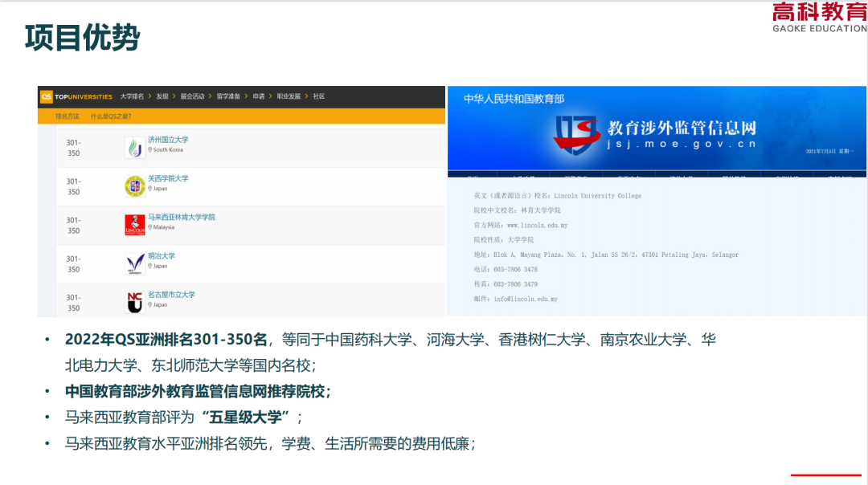Click the 高科教育 Gaoke Education logo
Screen dimensions: 868x485
(820, 17)
